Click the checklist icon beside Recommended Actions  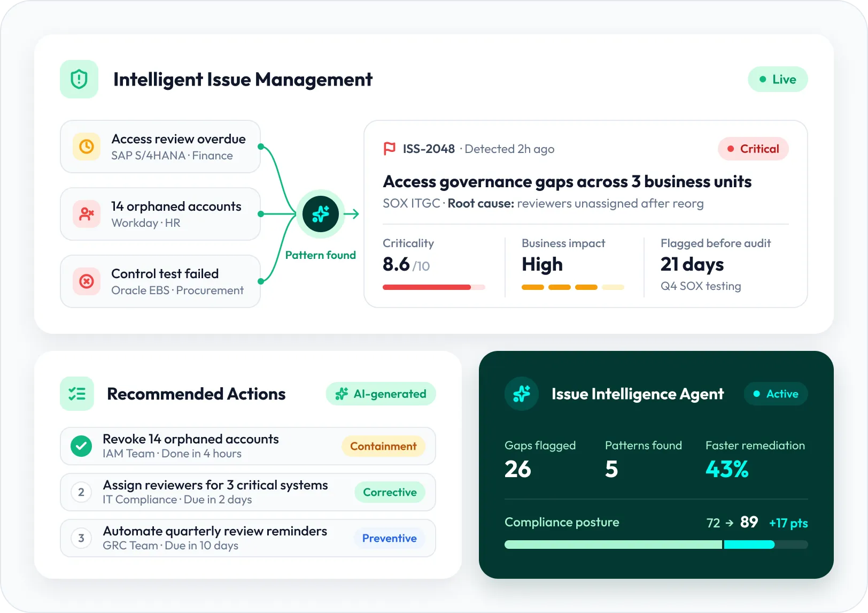77,394
